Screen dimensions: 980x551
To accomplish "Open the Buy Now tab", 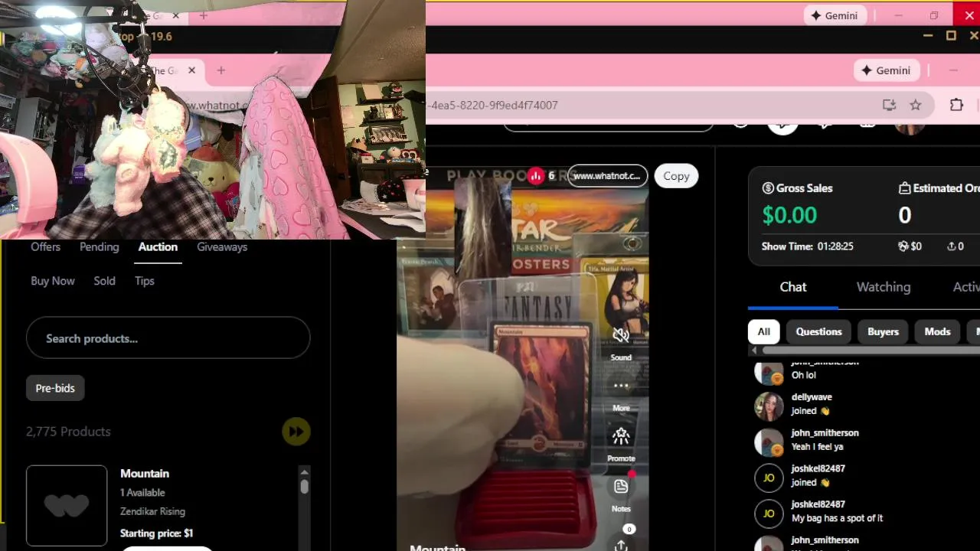I will pos(53,281).
